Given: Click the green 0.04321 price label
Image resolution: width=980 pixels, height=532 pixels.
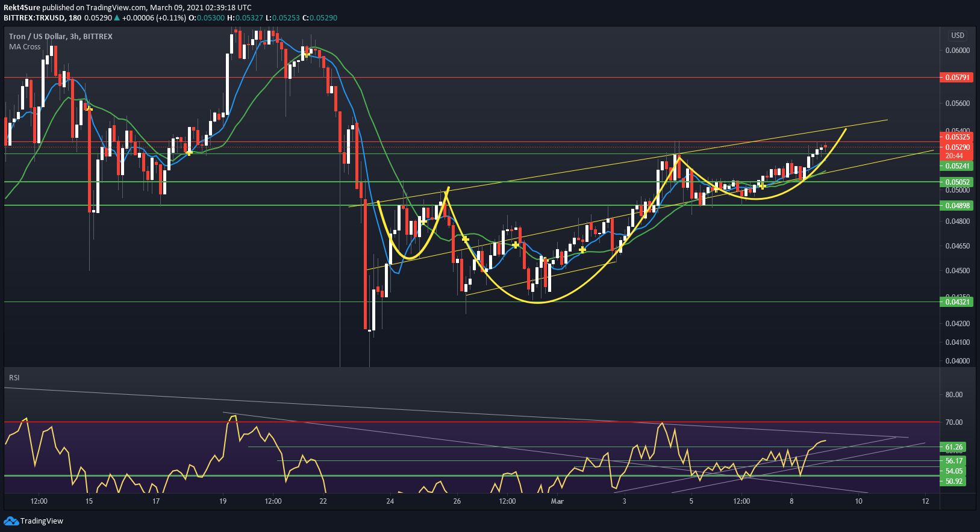Looking at the screenshot, I should pos(957,302).
